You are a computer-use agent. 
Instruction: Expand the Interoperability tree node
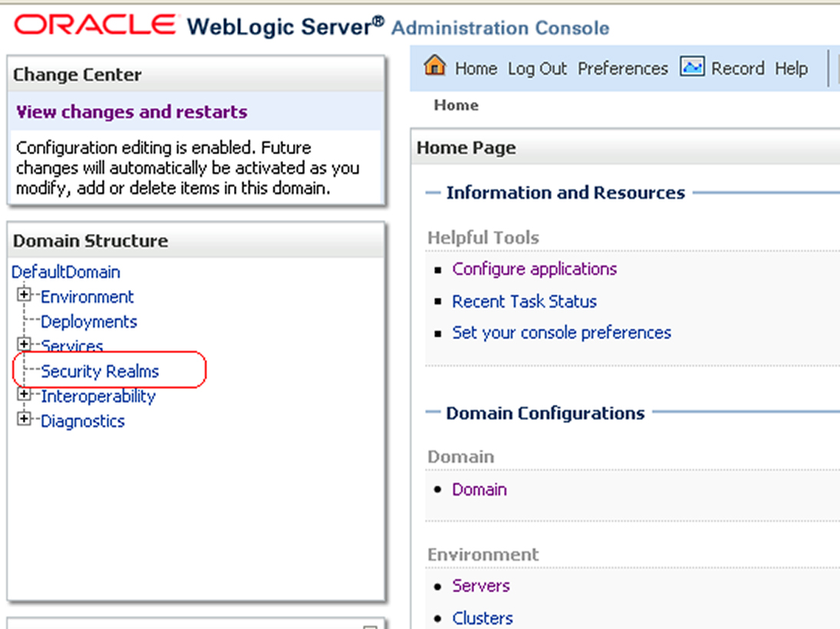(x=24, y=394)
